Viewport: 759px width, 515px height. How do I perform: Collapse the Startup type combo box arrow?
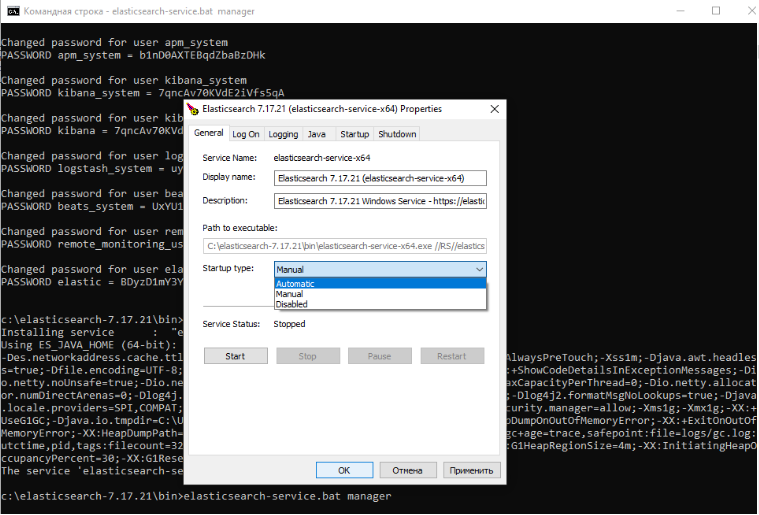coord(479,270)
